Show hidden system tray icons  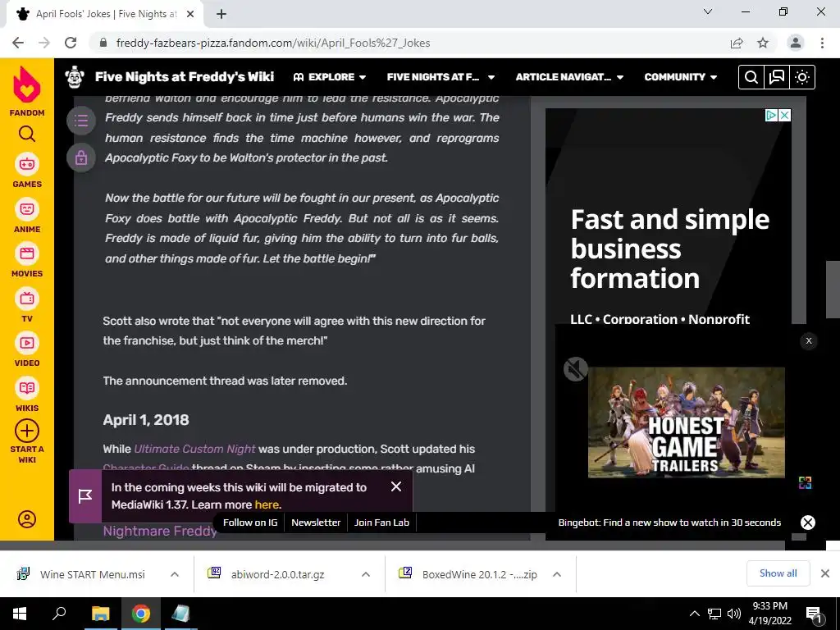click(x=694, y=614)
